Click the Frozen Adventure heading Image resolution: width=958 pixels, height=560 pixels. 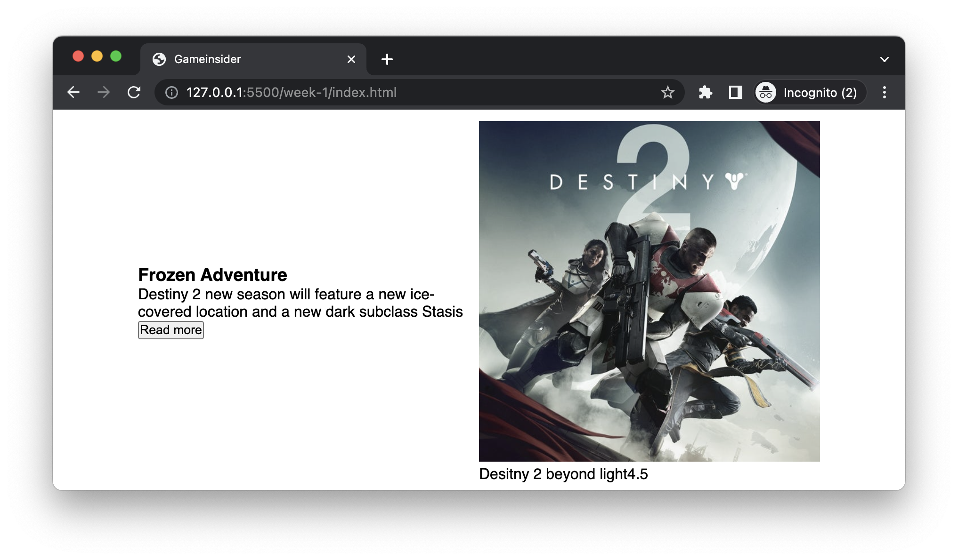click(212, 275)
